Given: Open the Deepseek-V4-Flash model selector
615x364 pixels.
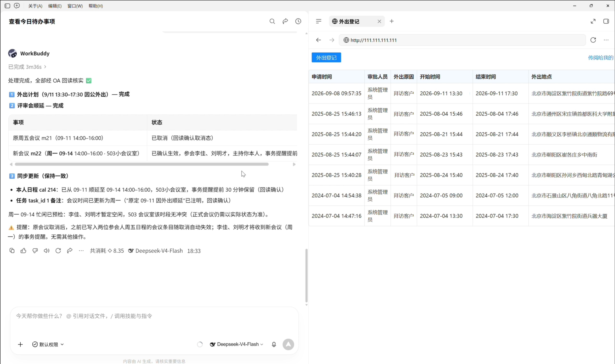Looking at the screenshot, I should (x=237, y=344).
